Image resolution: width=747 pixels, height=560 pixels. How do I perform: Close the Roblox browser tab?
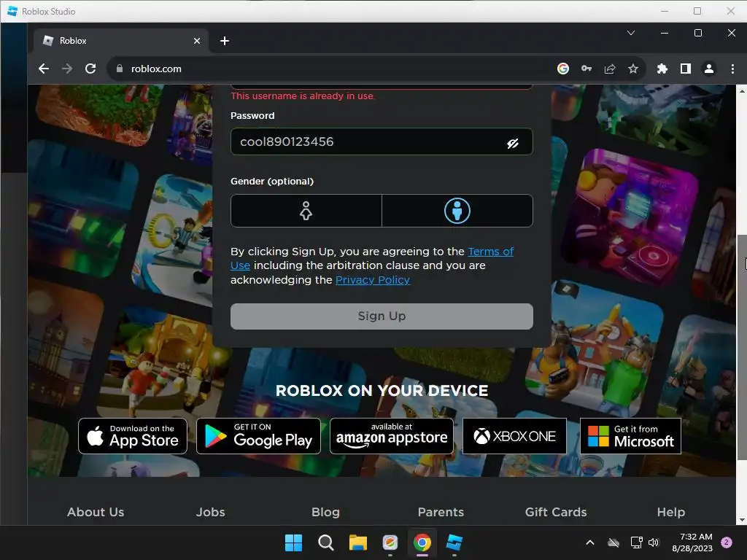[x=197, y=41]
